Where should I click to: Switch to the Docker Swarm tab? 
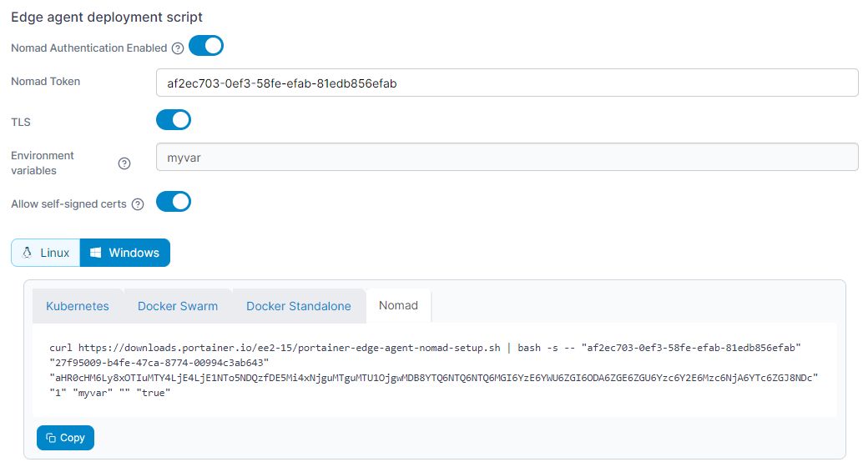pos(178,306)
